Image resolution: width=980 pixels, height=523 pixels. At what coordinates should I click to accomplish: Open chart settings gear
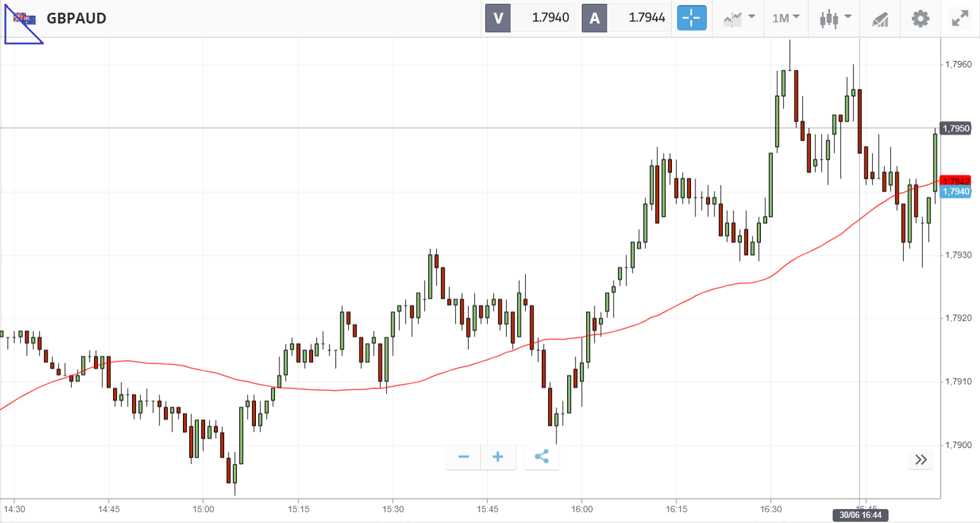click(x=920, y=18)
